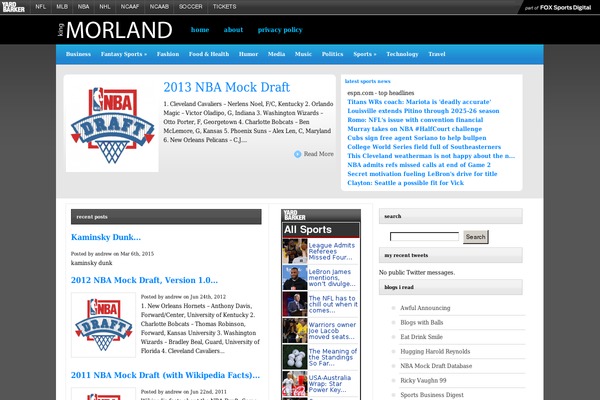Select the Food & Health category

[209, 54]
